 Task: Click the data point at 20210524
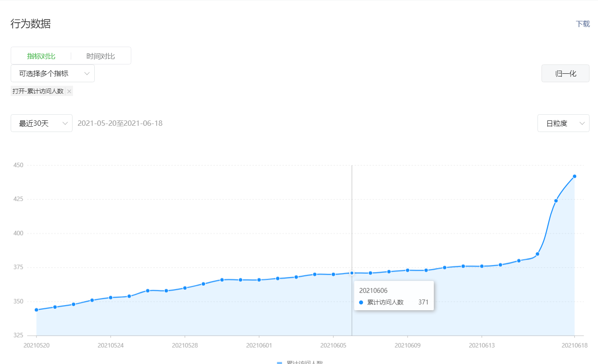pyautogui.click(x=110, y=297)
